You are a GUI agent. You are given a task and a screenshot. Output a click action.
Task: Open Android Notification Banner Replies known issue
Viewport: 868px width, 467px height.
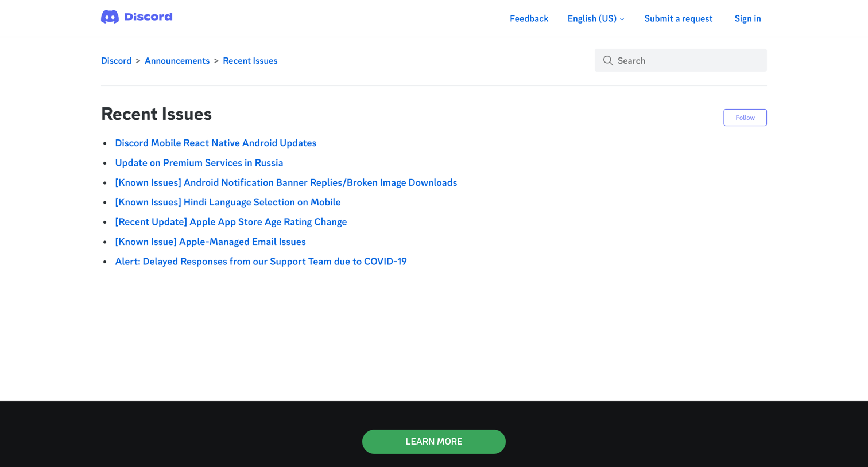tap(286, 182)
